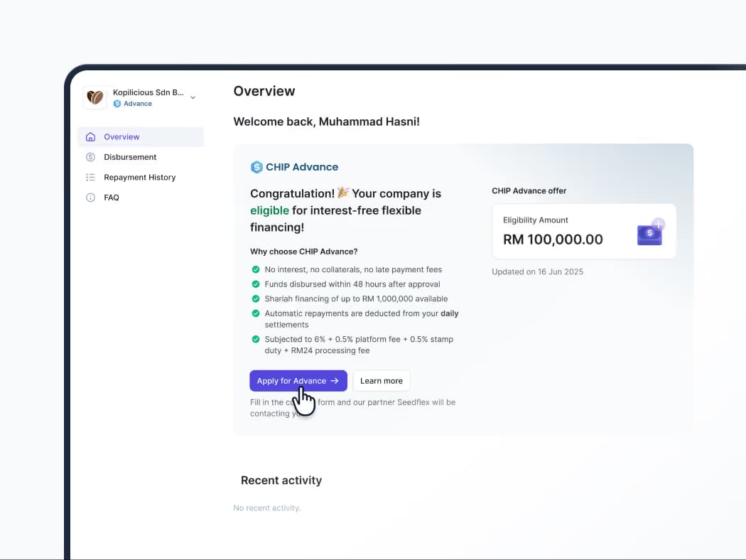Image resolution: width=746 pixels, height=560 pixels.
Task: Click the 'Updated on 16 Jun 2025' text
Action: pyautogui.click(x=538, y=271)
